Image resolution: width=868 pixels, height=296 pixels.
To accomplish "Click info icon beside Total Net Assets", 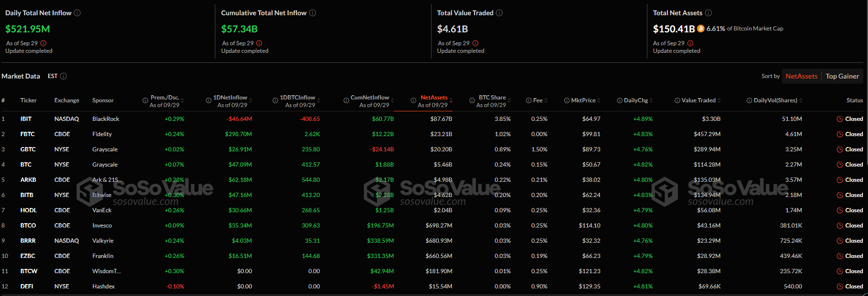I will (x=708, y=13).
